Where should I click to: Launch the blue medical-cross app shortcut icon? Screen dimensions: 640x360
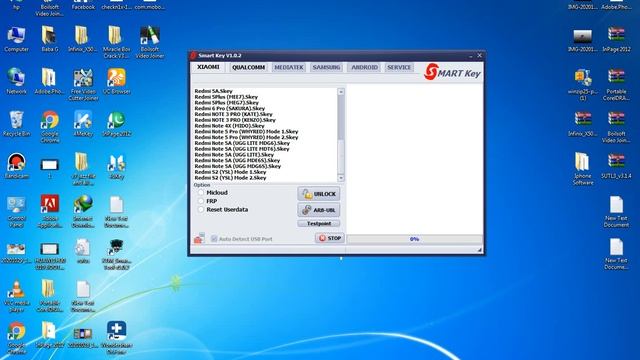(x=116, y=331)
